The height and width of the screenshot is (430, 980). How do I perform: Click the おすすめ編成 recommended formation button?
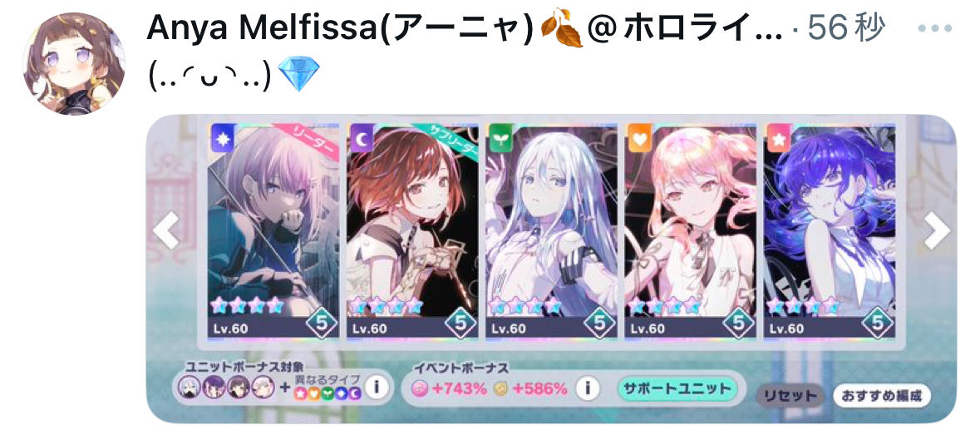(x=881, y=396)
